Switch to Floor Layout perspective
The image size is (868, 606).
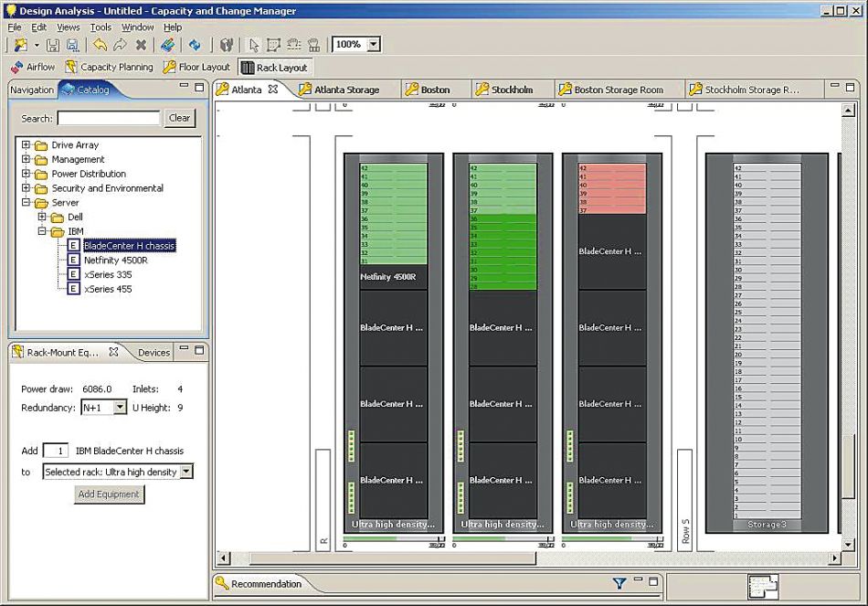[196, 67]
